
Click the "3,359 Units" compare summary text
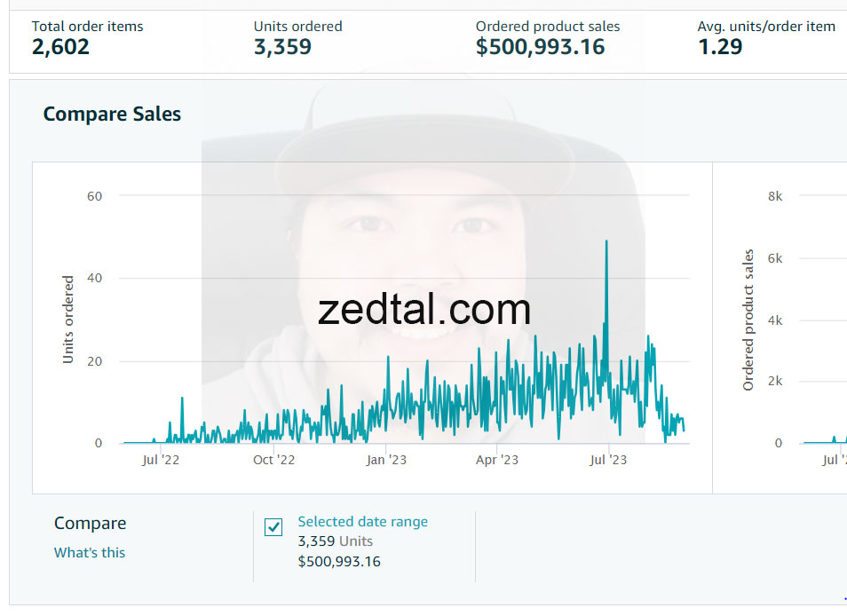click(x=335, y=541)
